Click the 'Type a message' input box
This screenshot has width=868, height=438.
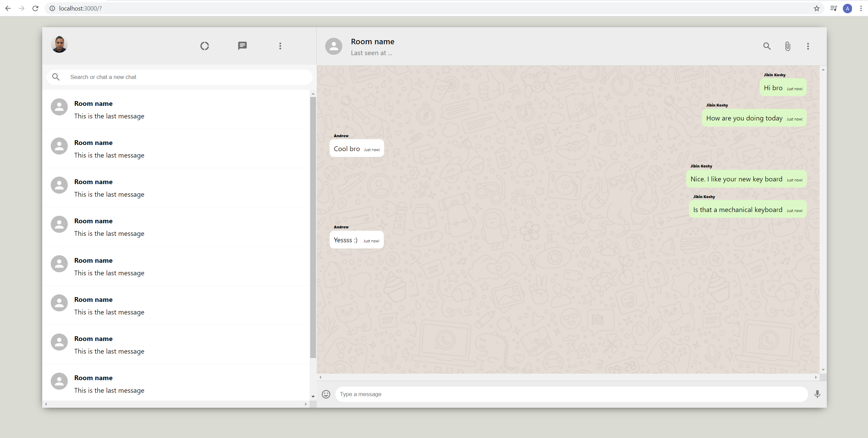click(571, 394)
